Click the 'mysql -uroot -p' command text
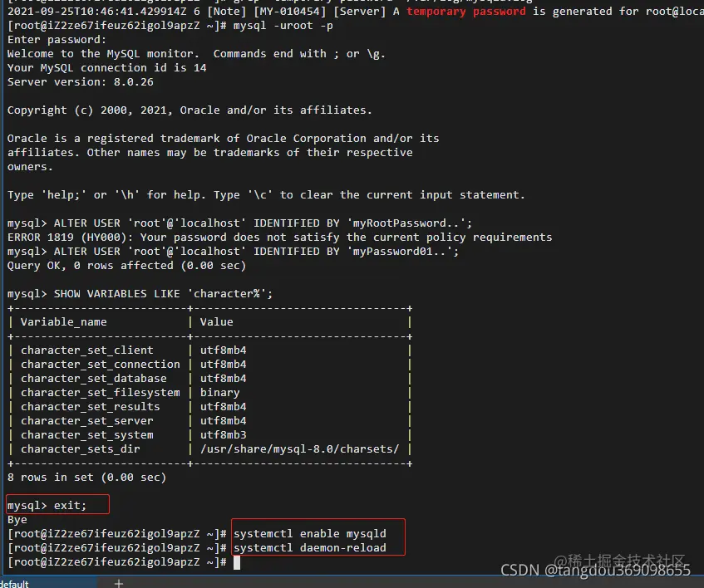 click(283, 26)
